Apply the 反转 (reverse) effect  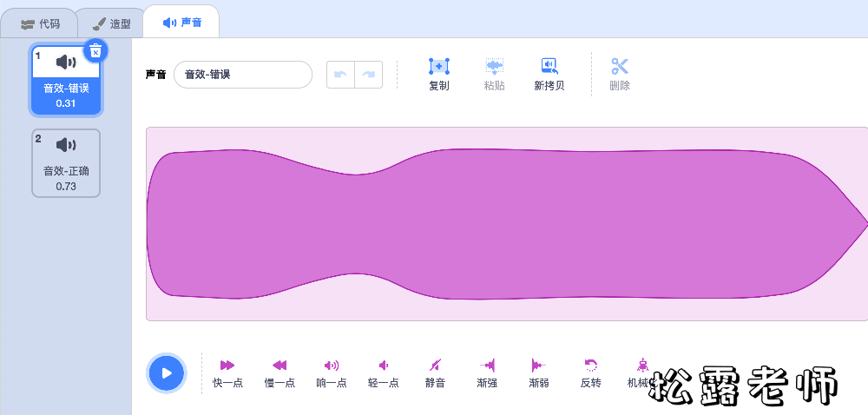(590, 372)
